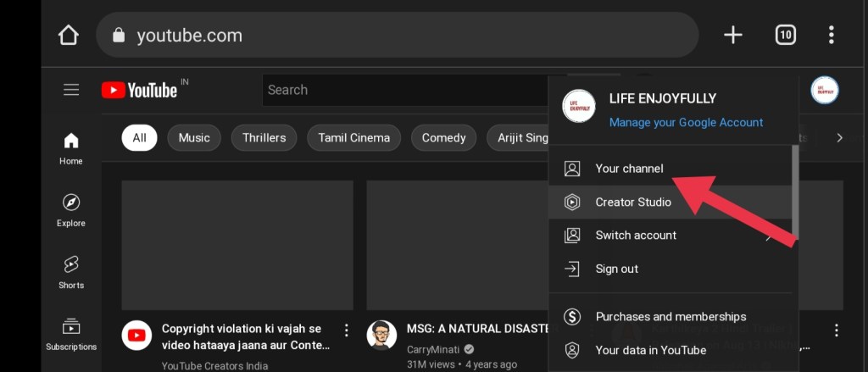Tap the browser home icon
Screen dimensions: 868x372
point(68,35)
